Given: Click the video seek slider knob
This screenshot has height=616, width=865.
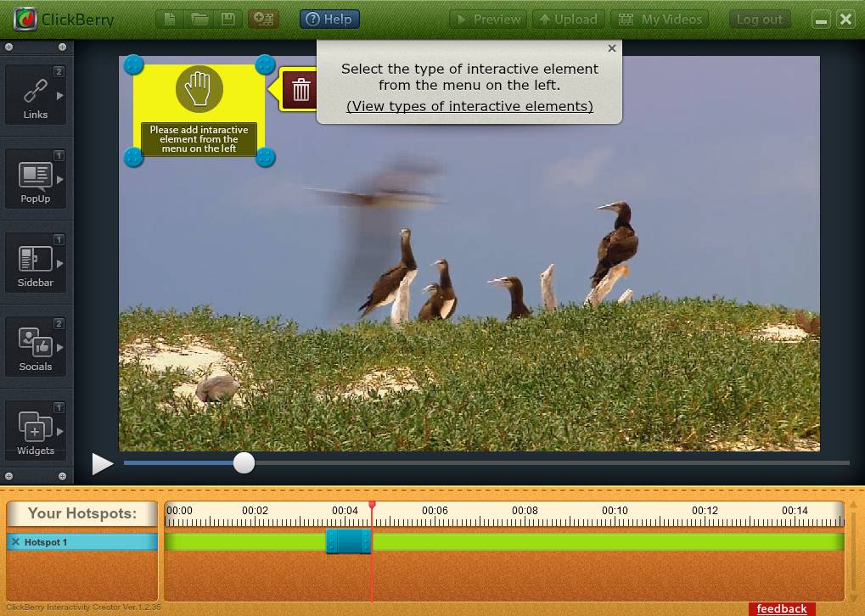Looking at the screenshot, I should point(244,462).
